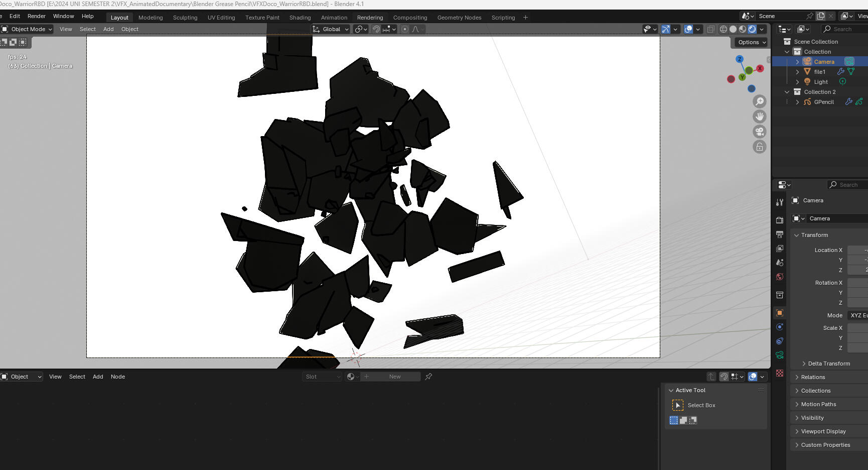
Task: Click the hand pan view gizmo
Action: [x=760, y=116]
